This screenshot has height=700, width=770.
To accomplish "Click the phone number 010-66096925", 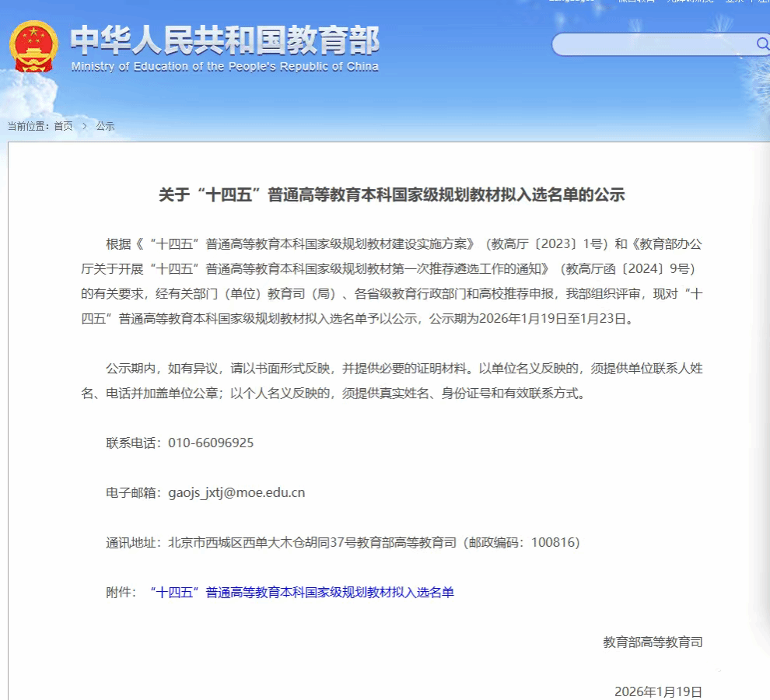I will [x=211, y=443].
